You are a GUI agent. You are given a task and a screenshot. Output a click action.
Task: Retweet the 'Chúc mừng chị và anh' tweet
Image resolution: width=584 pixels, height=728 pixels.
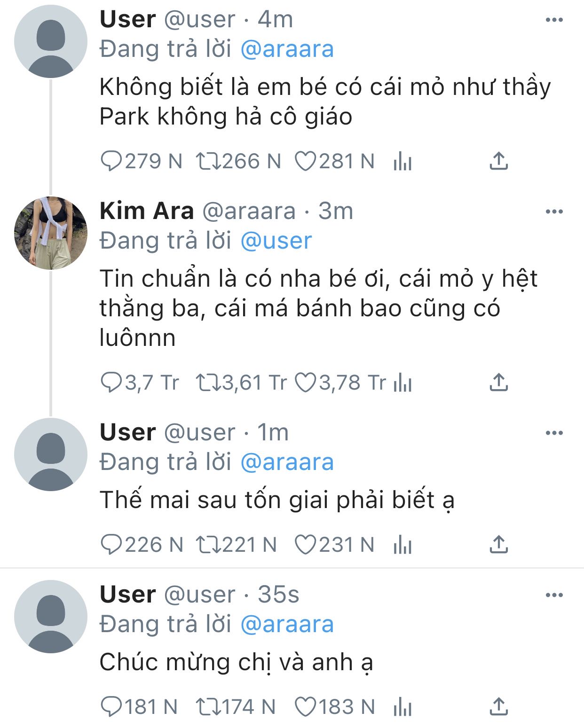[x=208, y=707]
